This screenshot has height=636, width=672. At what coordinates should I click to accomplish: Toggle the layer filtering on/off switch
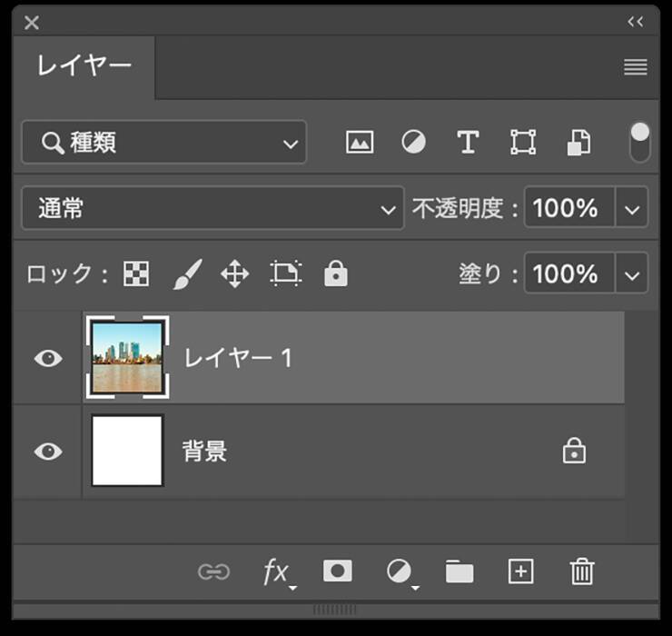tap(640, 143)
